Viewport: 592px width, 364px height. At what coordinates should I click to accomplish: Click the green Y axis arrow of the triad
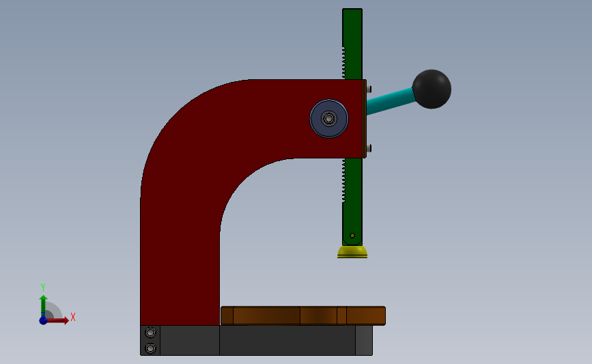[x=44, y=306]
